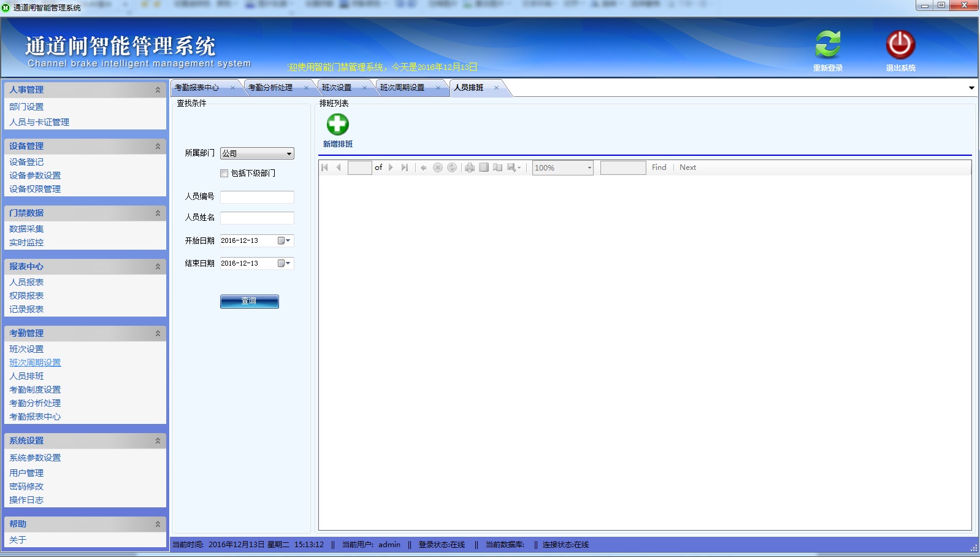Collapse the 门禁数据 section
Screen dimensions: 980x557
click(x=158, y=213)
